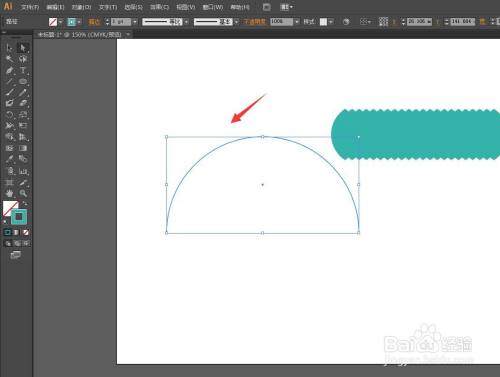Open the brush definition dropdown
The image size is (500, 377).
pyautogui.click(x=236, y=22)
